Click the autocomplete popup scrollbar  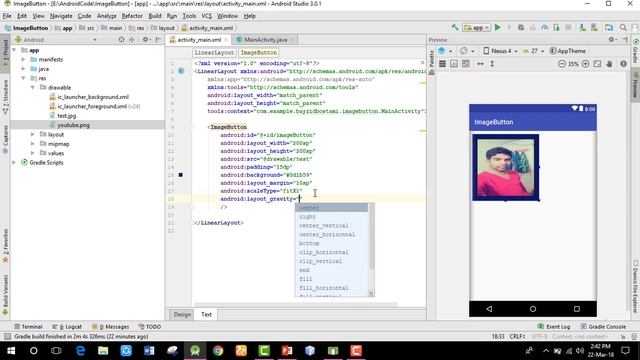tap(371, 237)
